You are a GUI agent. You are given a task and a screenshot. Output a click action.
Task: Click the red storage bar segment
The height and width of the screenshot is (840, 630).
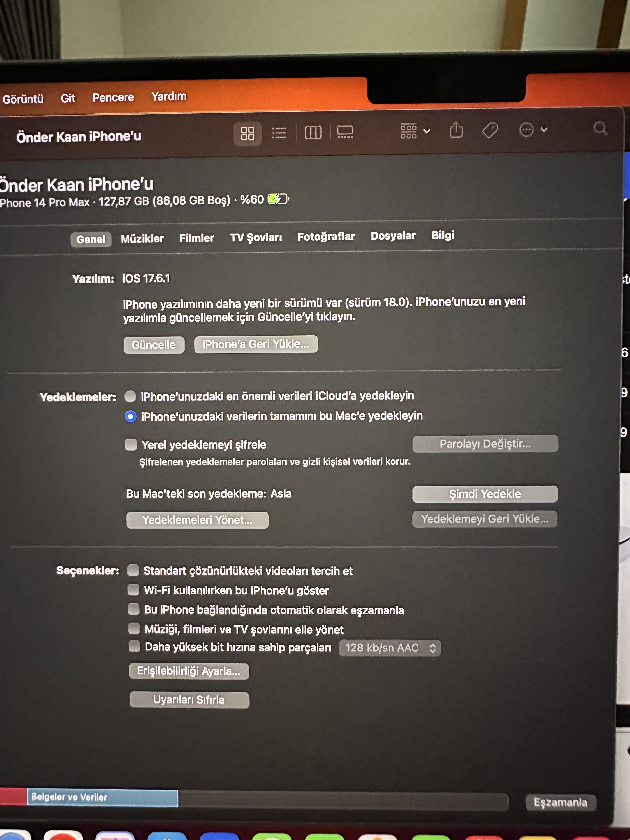13,797
